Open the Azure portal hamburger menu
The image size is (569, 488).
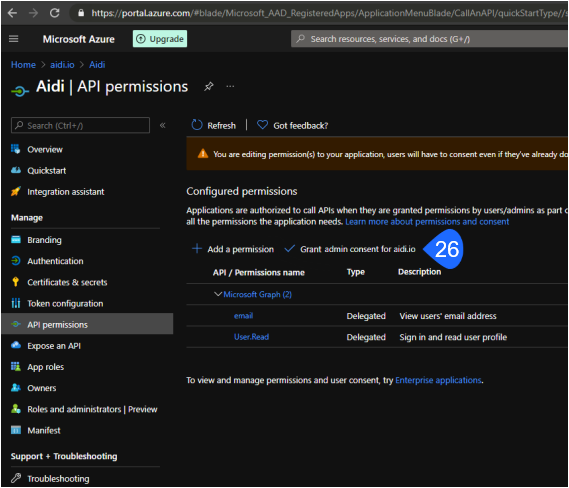point(13,39)
